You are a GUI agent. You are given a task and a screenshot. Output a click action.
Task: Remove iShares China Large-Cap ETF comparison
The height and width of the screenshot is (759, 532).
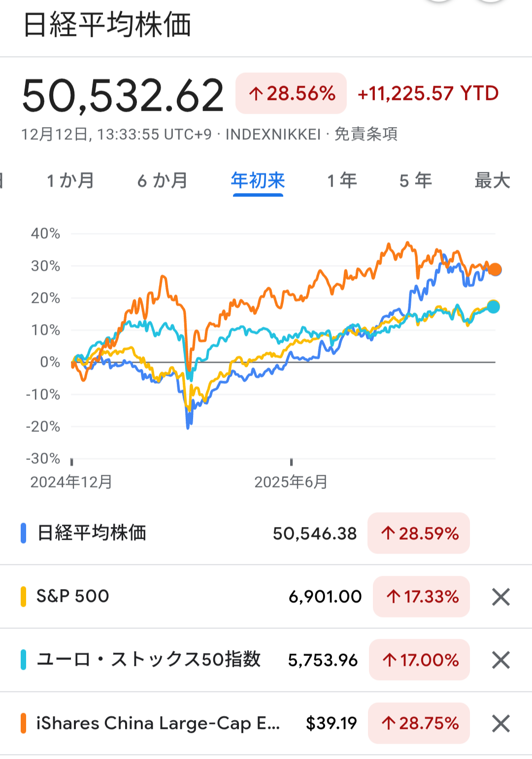pos(500,724)
